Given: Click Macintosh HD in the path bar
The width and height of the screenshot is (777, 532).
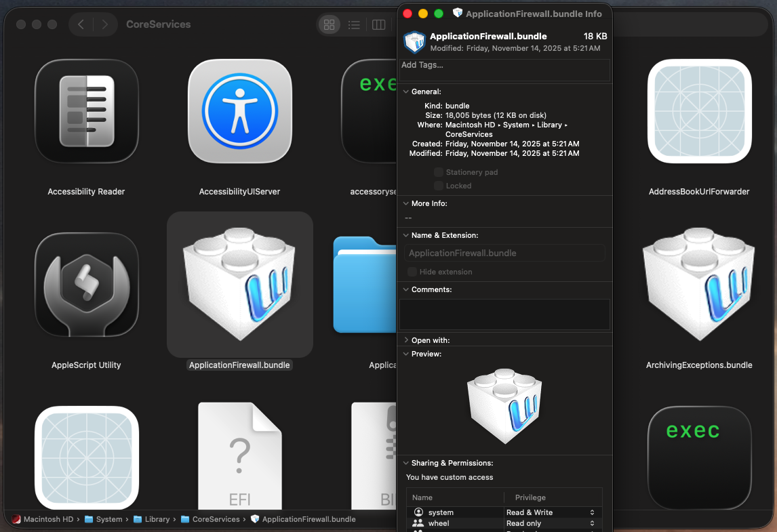Looking at the screenshot, I should pos(47,519).
